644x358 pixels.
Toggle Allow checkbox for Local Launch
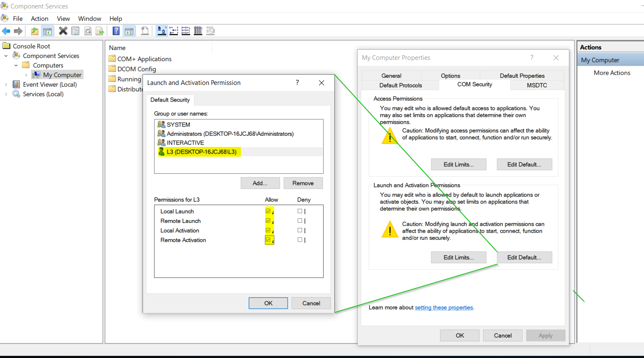coord(268,211)
